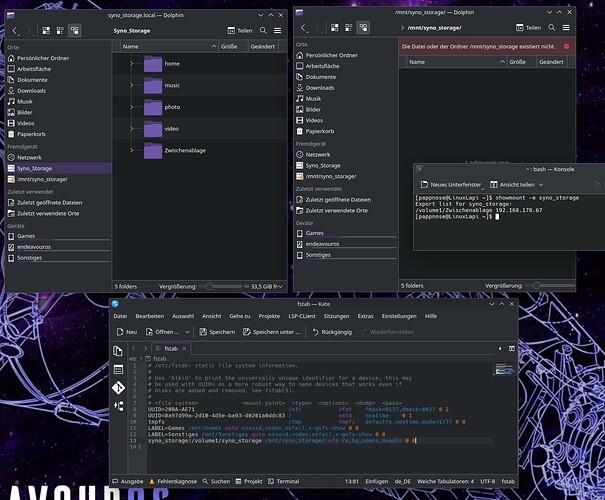Toggle split view 'Teilen' in left Dolphin
605x500 pixels.
(240, 30)
